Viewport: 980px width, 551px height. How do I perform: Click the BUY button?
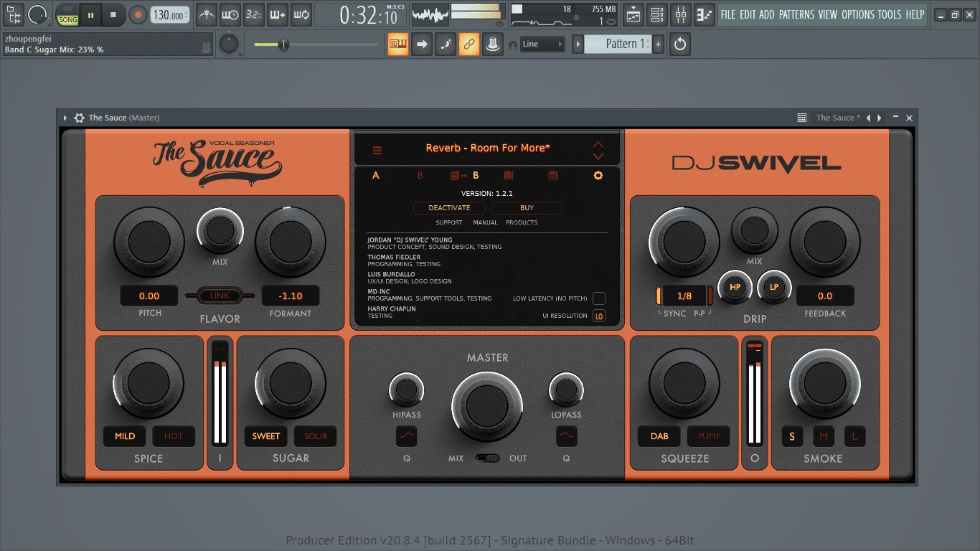527,208
